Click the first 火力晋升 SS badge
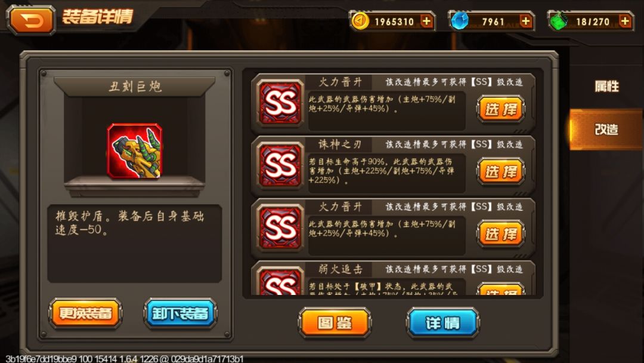644x363 pixels. pyautogui.click(x=280, y=102)
